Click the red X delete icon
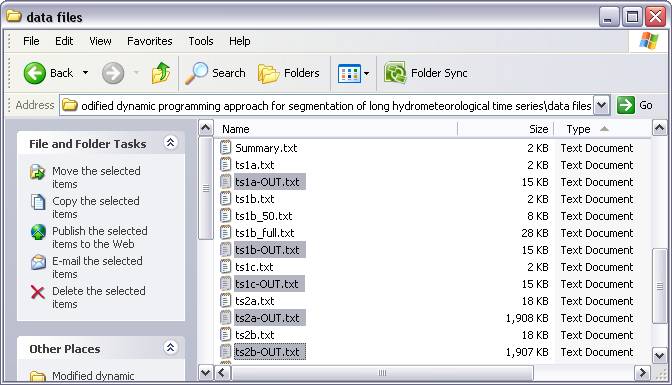Viewport: 672px width, 385px height. [38, 292]
